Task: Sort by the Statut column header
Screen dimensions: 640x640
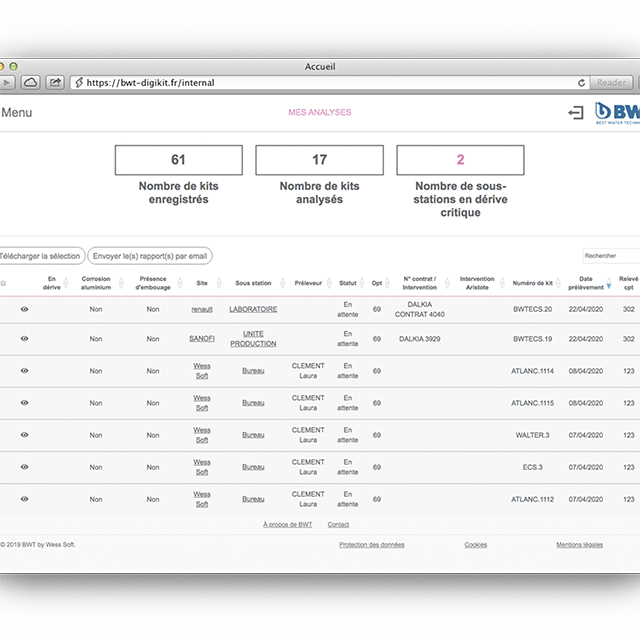Action: tap(347, 283)
